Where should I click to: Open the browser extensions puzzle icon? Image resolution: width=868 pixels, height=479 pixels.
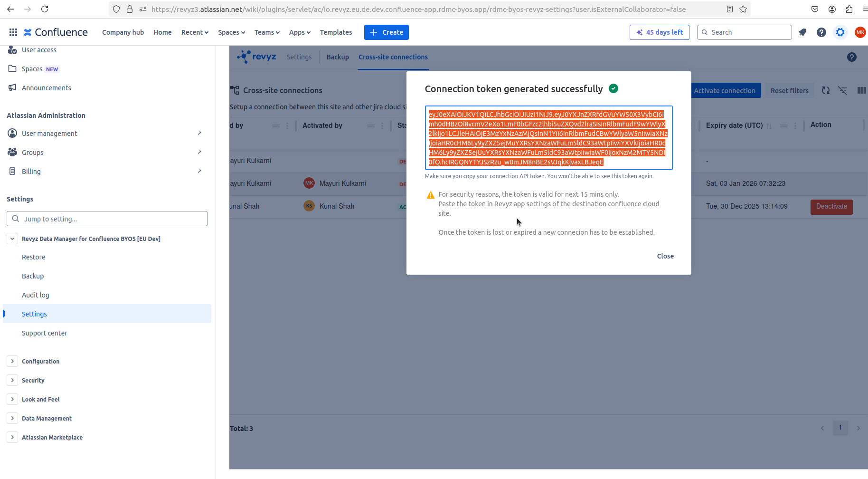849,9
